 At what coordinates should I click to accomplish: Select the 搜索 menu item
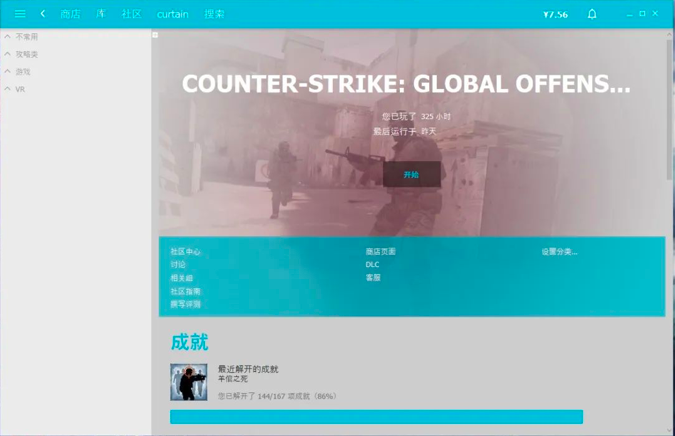[x=214, y=14]
